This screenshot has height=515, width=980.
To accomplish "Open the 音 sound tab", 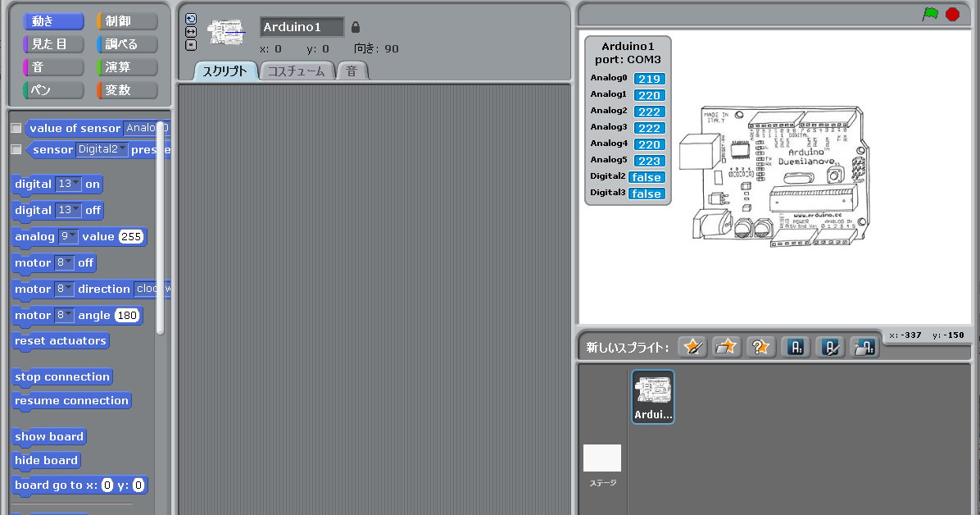I will (352, 71).
